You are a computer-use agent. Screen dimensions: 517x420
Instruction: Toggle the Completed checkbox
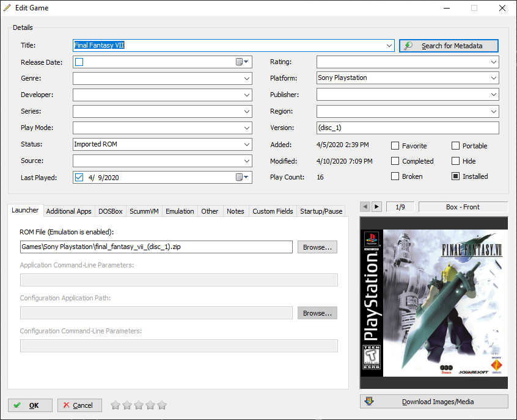pos(395,161)
